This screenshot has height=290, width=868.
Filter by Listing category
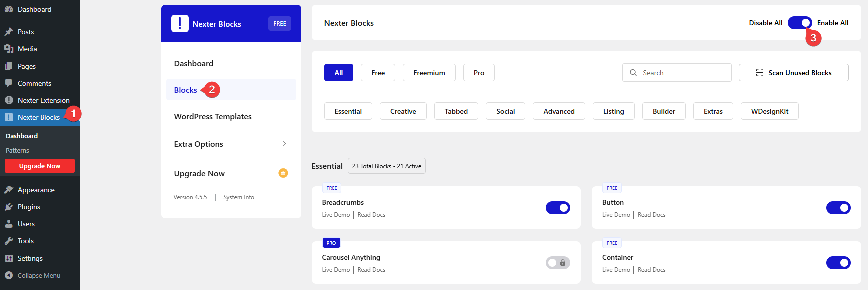(614, 111)
